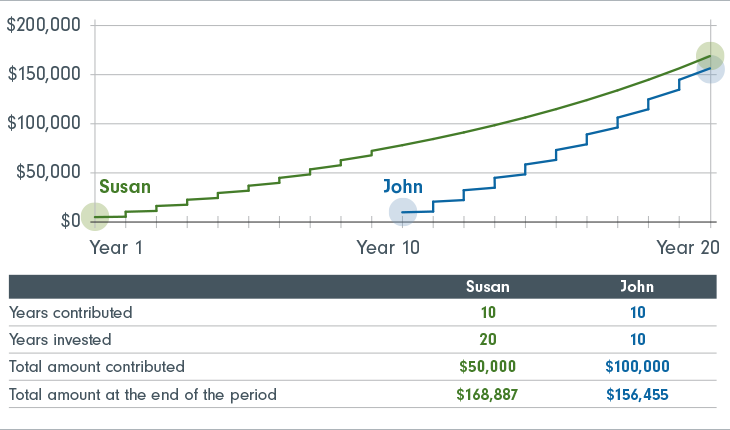The image size is (730, 430).
Task: Click the $100,000 y-axis label
Action: pos(43,123)
